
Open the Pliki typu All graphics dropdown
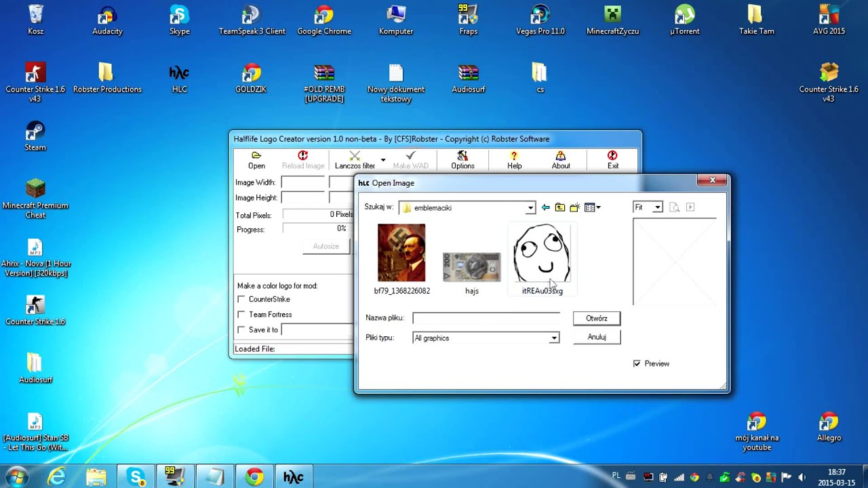coord(554,338)
